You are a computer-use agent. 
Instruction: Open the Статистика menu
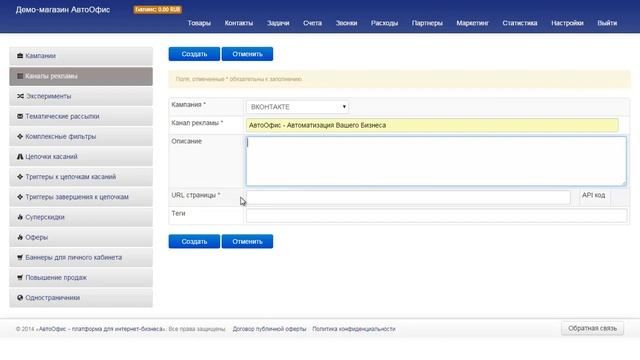(520, 23)
